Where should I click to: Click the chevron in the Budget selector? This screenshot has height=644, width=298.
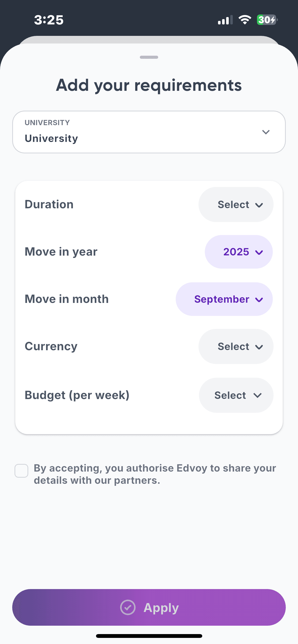click(x=258, y=396)
